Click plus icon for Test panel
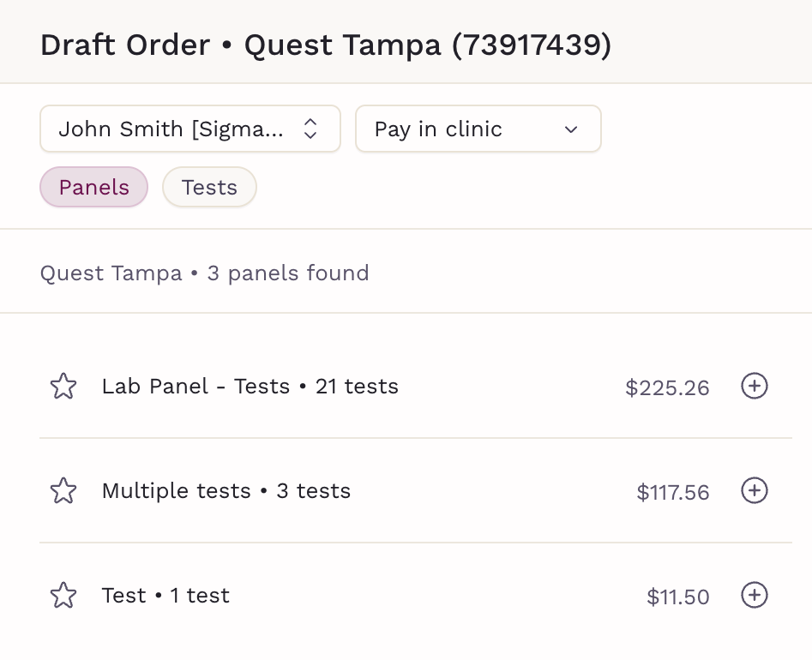Image resolution: width=812 pixels, height=660 pixels. pyautogui.click(x=754, y=596)
